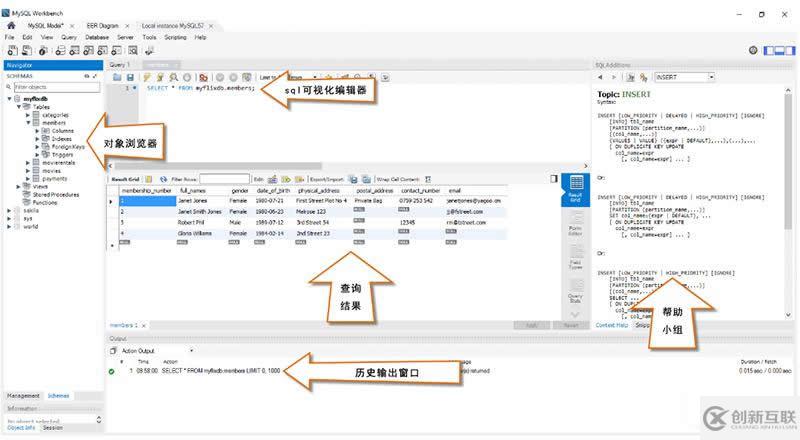
Task: Click the search table data toolbar icon
Action: (x=133, y=51)
